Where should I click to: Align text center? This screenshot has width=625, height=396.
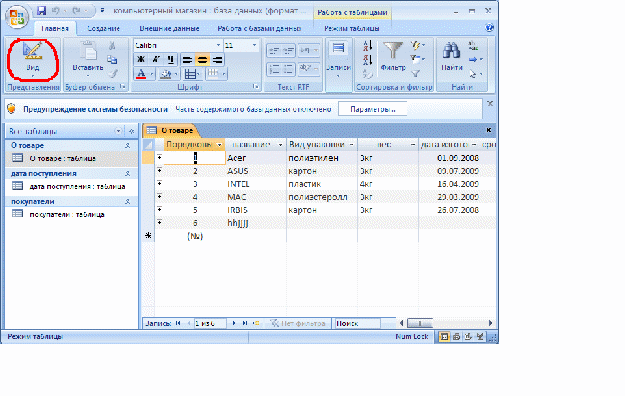(x=202, y=60)
